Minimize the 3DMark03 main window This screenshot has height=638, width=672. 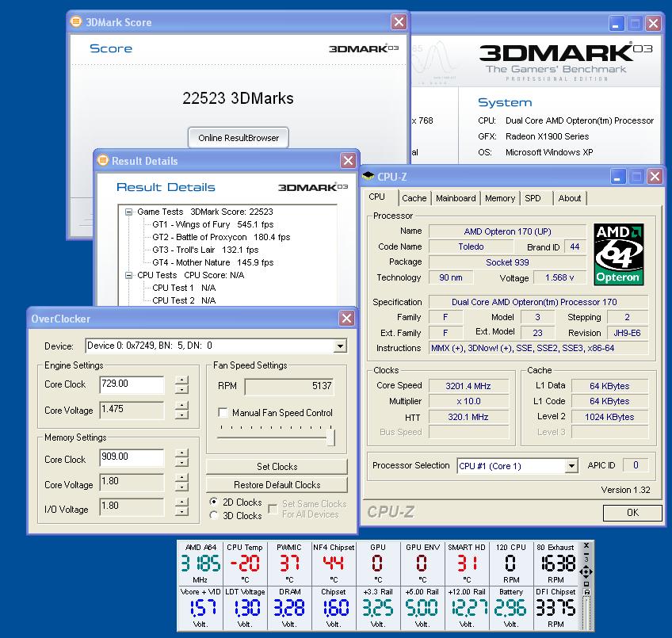click(x=616, y=24)
